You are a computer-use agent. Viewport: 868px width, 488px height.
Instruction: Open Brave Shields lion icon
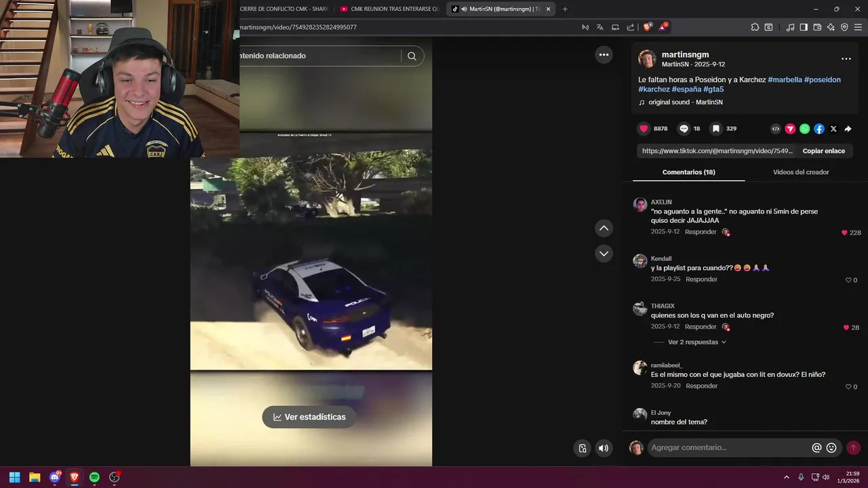[647, 27]
